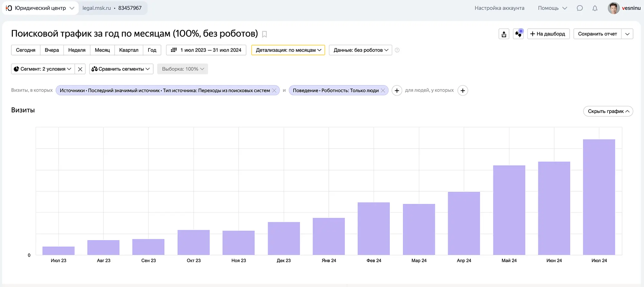Click the bookmark icon beside the report title
This screenshot has width=644, height=287.
coord(264,34)
